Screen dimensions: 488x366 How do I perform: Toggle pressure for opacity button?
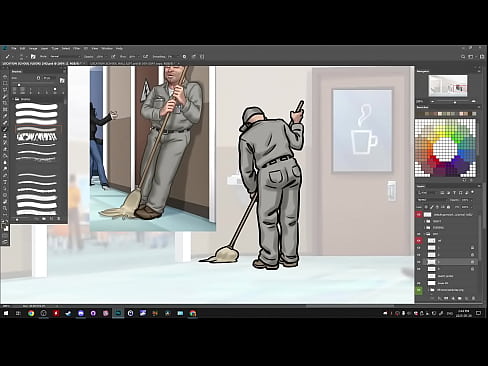(x=113, y=57)
